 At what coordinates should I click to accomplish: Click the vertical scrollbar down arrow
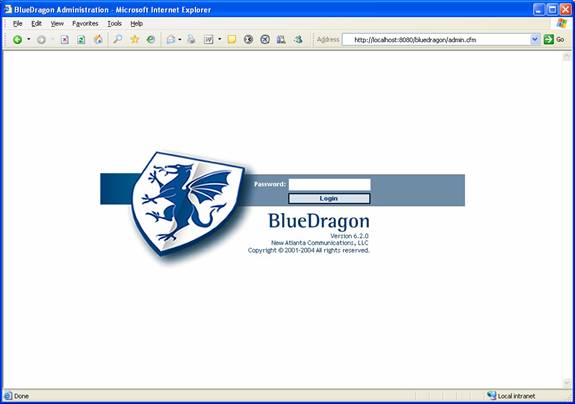point(567,383)
